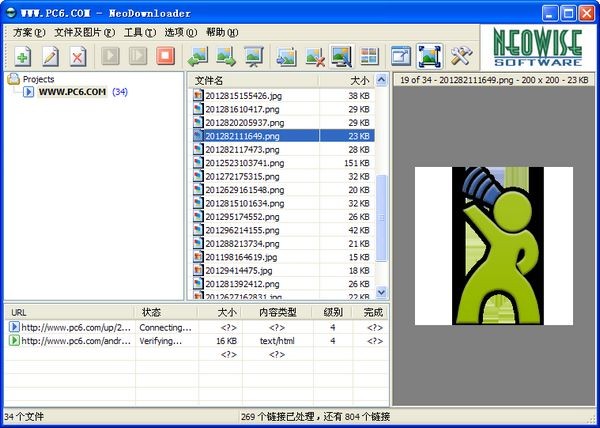Open the 工具(T) menu
This screenshot has width=600, height=428.
click(140, 33)
